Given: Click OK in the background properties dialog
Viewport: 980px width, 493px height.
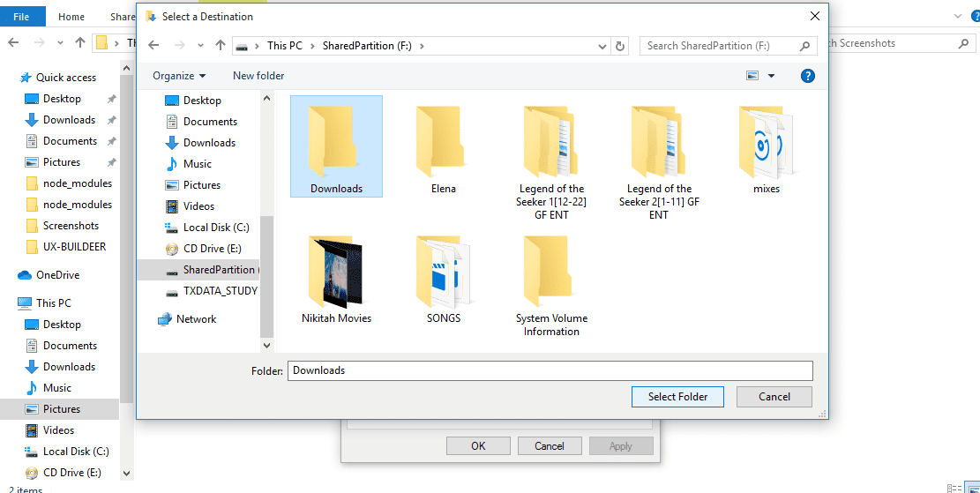Looking at the screenshot, I should [x=478, y=446].
